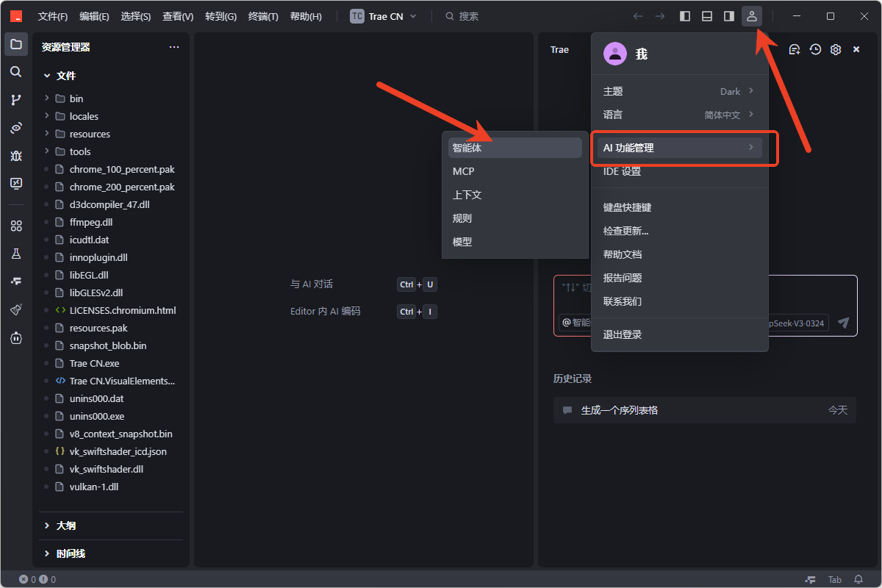Open the 主题 Dark submenu
Screen dimensions: 882x588
click(679, 91)
